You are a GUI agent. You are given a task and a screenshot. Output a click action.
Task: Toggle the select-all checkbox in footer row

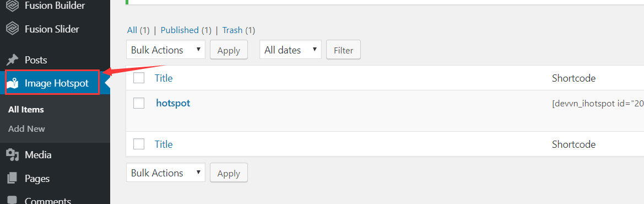point(139,144)
